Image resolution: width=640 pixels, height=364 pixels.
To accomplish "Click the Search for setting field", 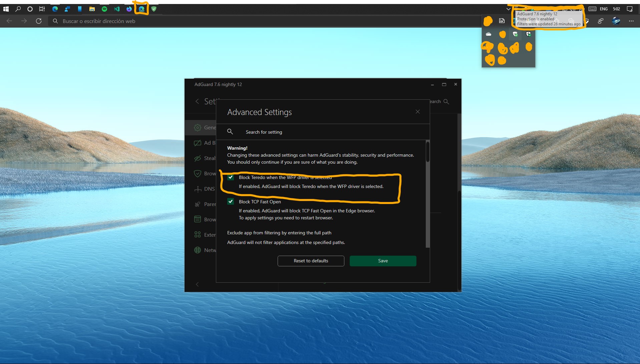I will click(323, 132).
